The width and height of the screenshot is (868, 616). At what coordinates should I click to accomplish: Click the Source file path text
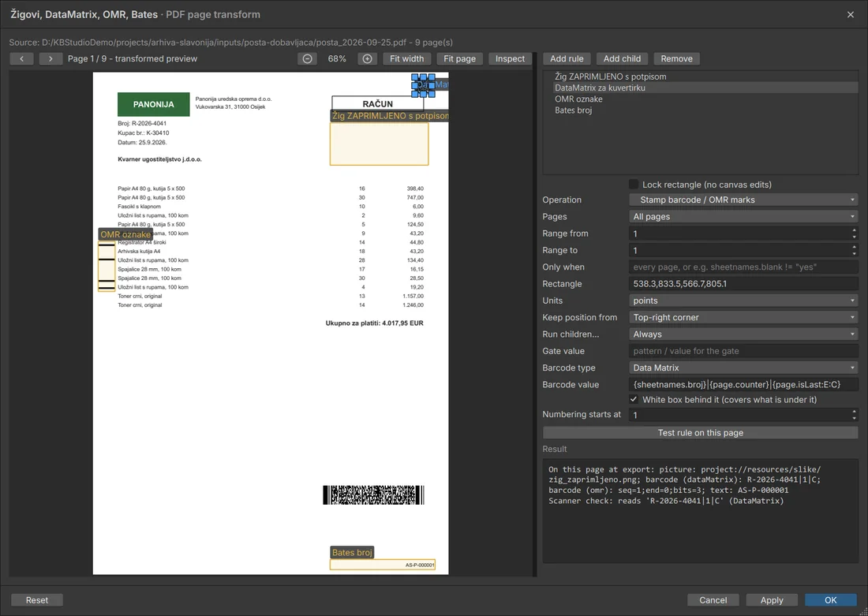[231, 42]
